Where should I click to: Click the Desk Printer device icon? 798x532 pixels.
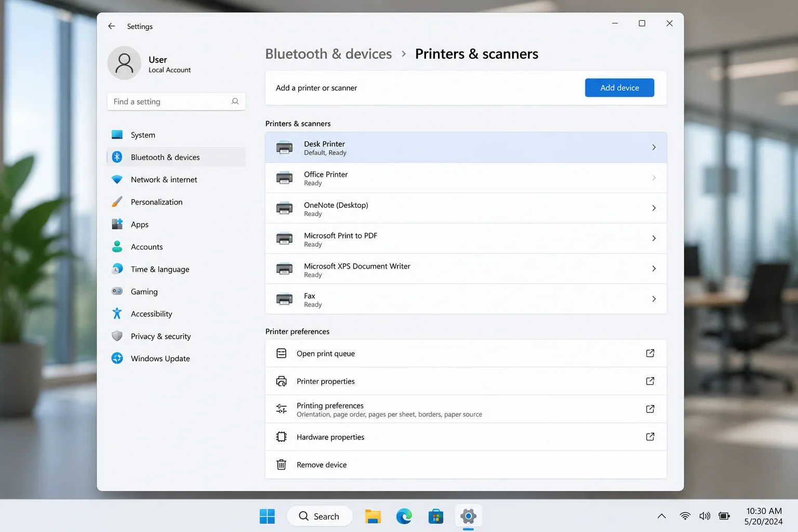[x=284, y=148]
